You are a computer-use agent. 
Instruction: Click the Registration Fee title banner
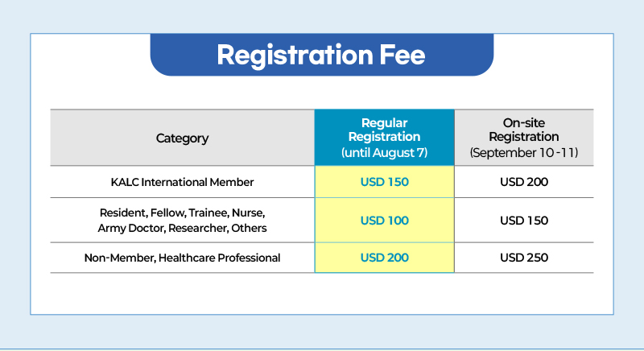coord(321,55)
